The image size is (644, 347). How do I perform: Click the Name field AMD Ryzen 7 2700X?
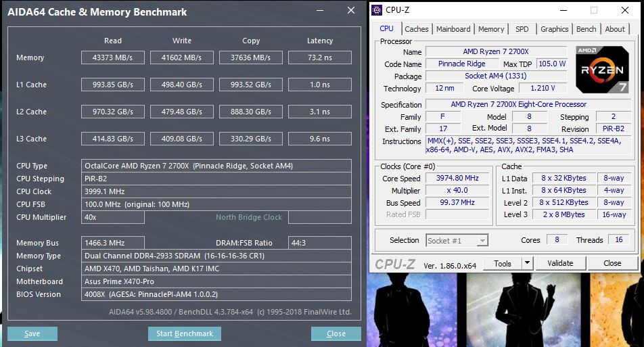496,51
